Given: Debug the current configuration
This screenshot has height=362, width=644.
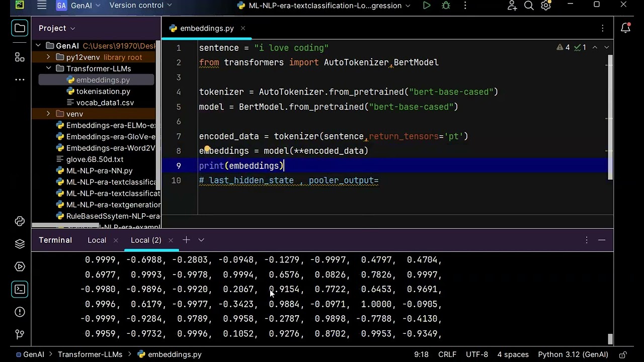Looking at the screenshot, I should tap(446, 6).
